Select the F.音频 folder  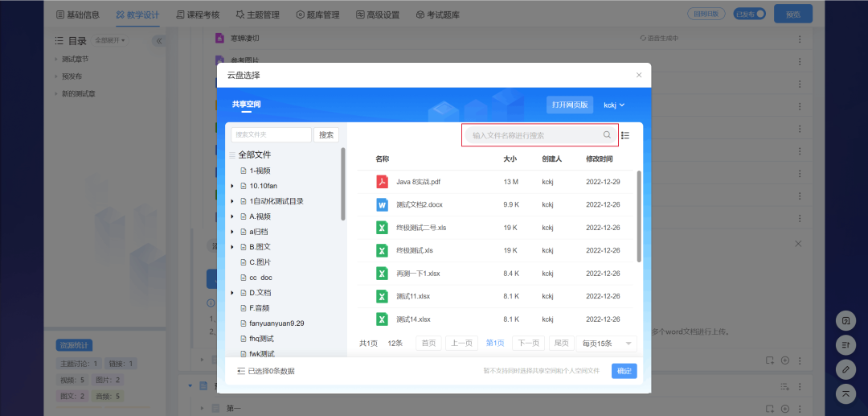(259, 308)
